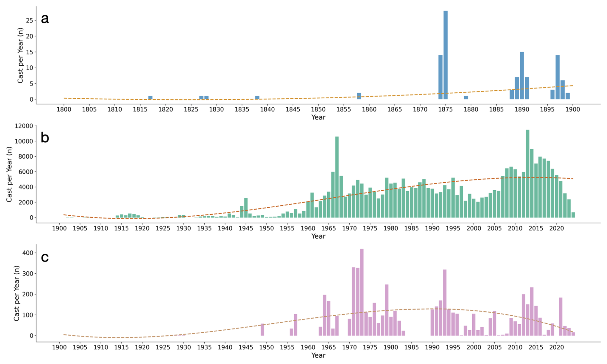Click the panel label letter b
This screenshot has width=607, height=364.
pos(45,138)
